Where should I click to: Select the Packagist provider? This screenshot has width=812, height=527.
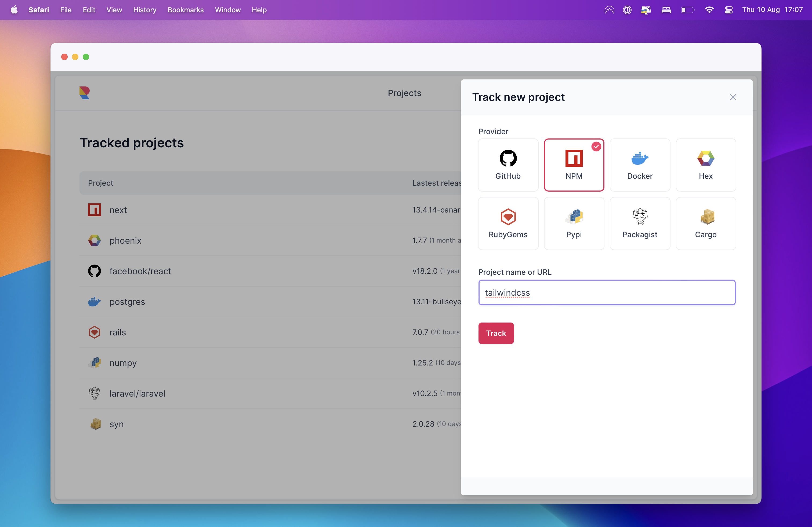(640, 224)
